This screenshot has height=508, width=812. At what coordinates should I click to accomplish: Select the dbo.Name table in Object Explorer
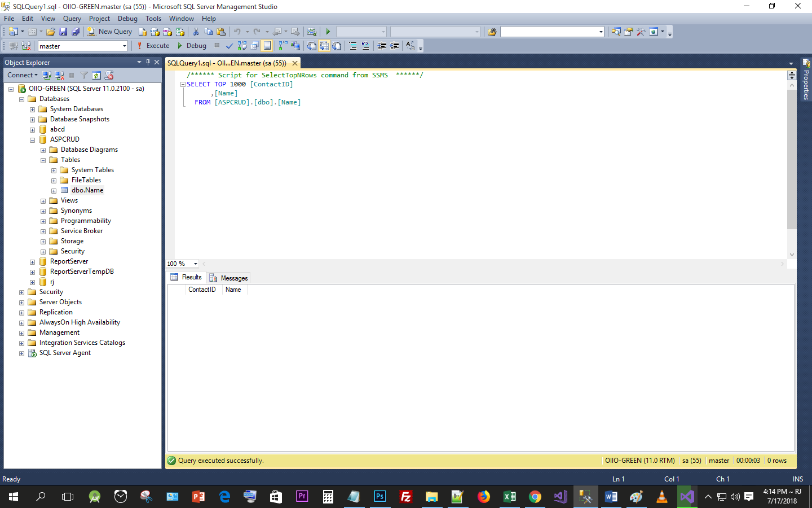89,190
